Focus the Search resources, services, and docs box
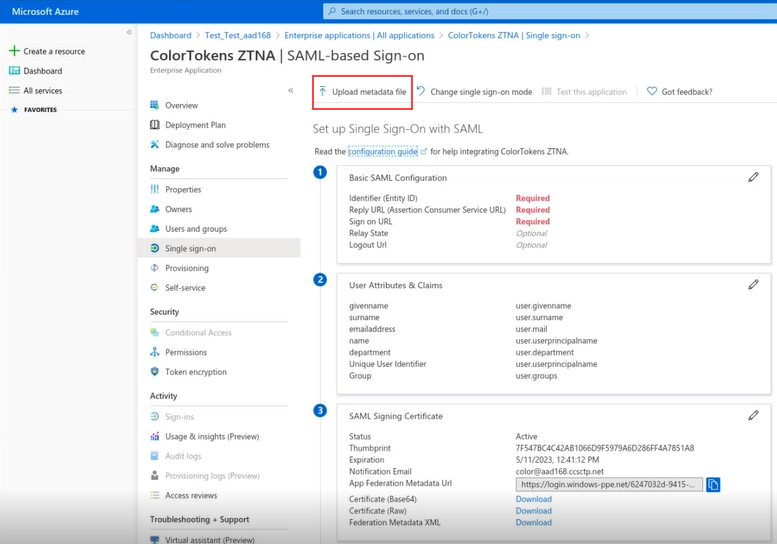The image size is (777, 544). 550,11
